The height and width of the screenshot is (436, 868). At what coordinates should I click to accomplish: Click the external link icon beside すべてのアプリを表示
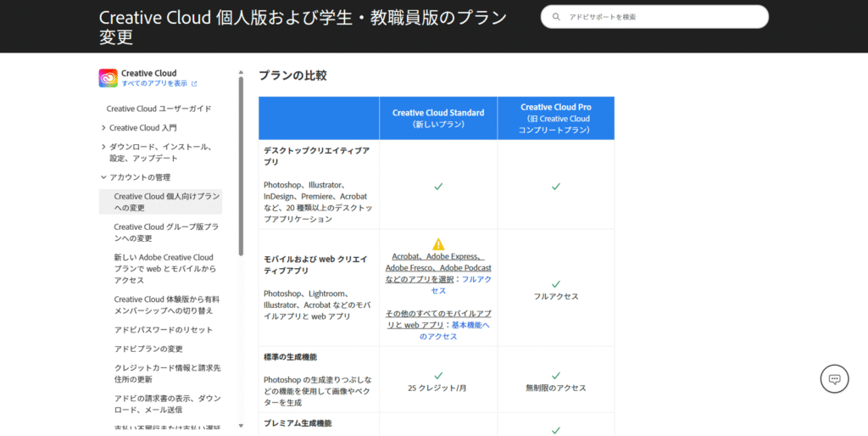pos(194,84)
